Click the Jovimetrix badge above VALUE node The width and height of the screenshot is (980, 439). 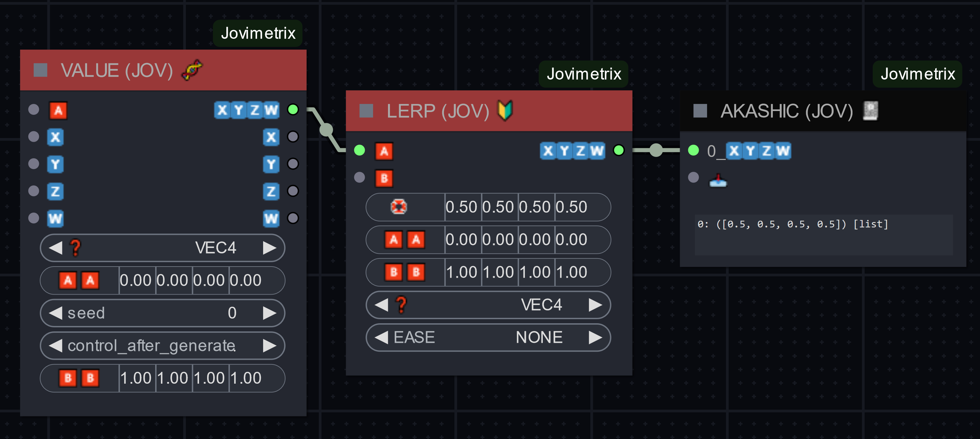258,33
